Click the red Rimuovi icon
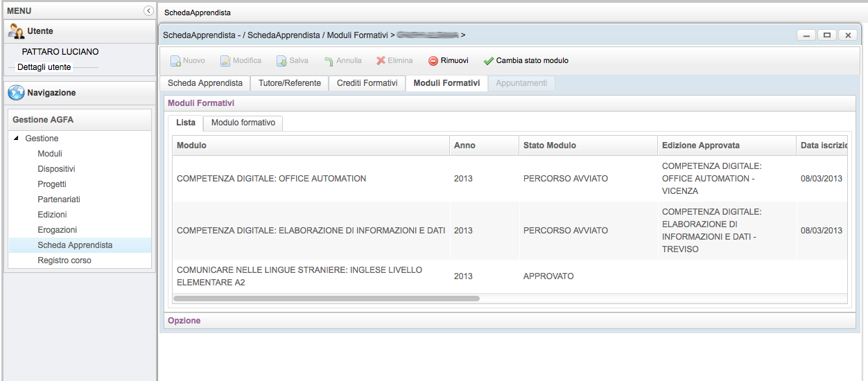The width and height of the screenshot is (868, 381). tap(433, 61)
